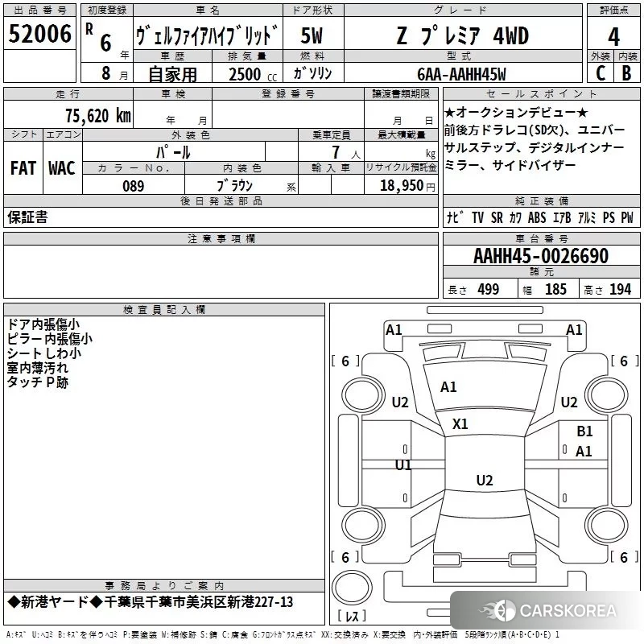Click the displacement value 2500 cc
Image resolution: width=644 pixels, height=644 pixels.
(253, 74)
